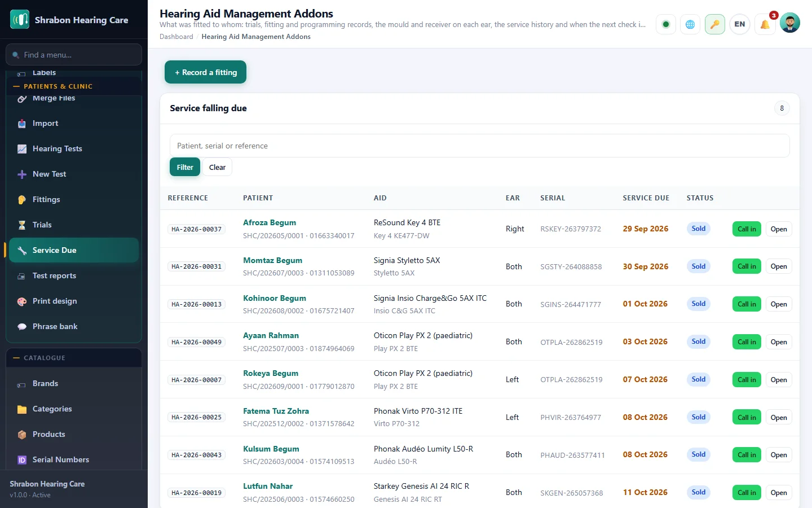Image resolution: width=812 pixels, height=508 pixels.
Task: Click the Clear button
Action: coord(217,167)
